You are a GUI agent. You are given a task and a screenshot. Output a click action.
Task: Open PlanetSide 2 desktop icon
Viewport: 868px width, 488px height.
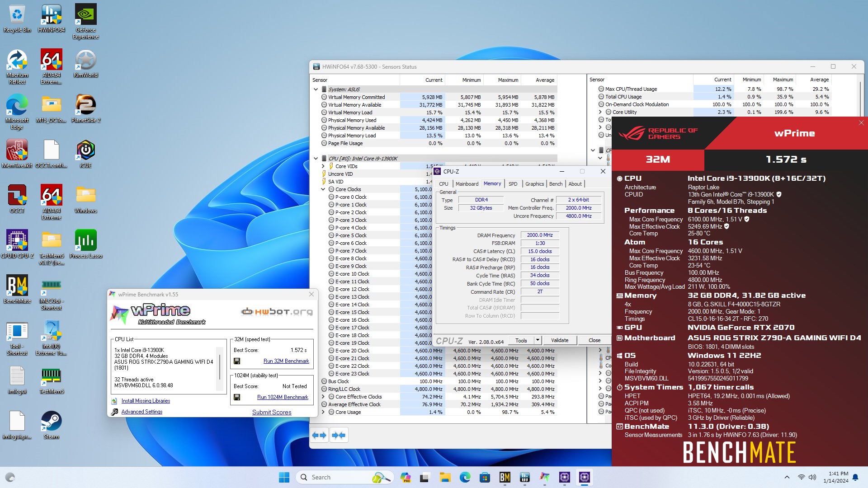85,108
